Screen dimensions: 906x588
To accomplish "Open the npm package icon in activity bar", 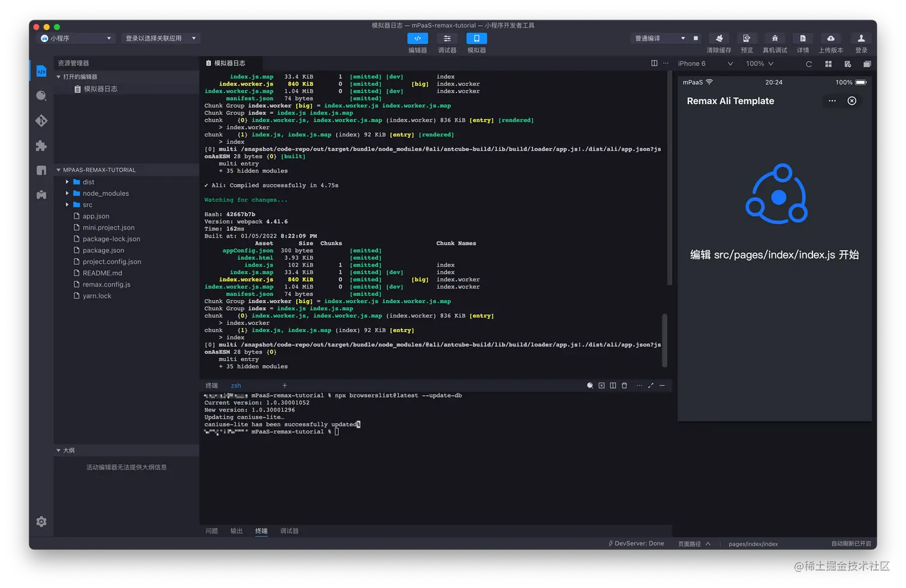I will pyautogui.click(x=41, y=170).
